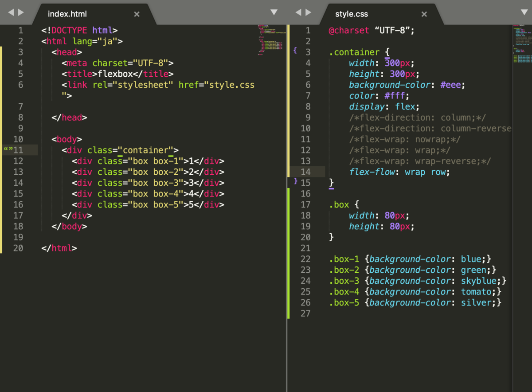This screenshot has width=532, height=392.
Task: Click the .container { selector line
Action: 359,52
